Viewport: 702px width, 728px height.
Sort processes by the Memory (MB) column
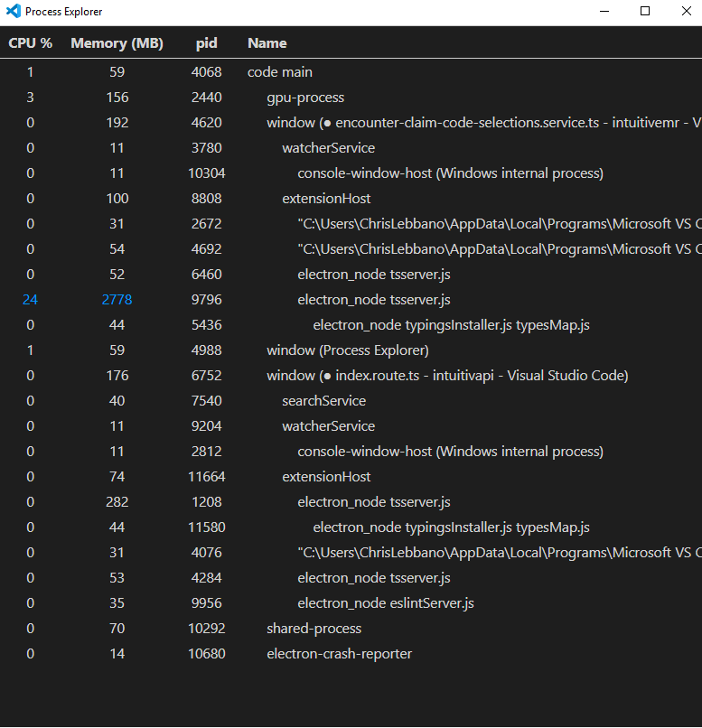click(117, 42)
